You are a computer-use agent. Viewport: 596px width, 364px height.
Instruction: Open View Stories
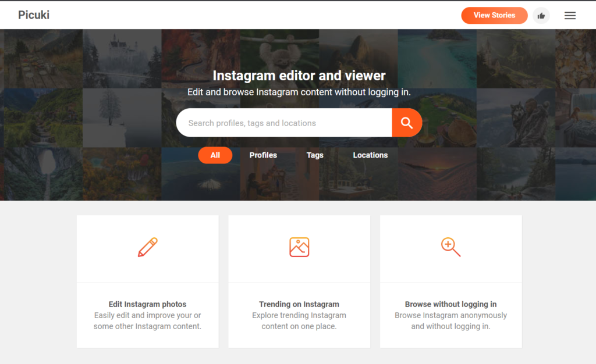(x=494, y=16)
